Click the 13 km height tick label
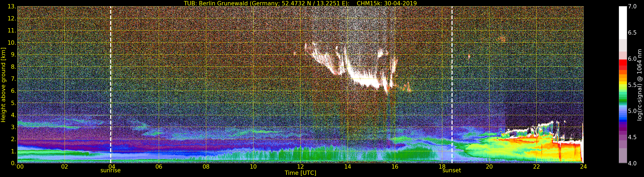644x177 pixels. (12, 6)
